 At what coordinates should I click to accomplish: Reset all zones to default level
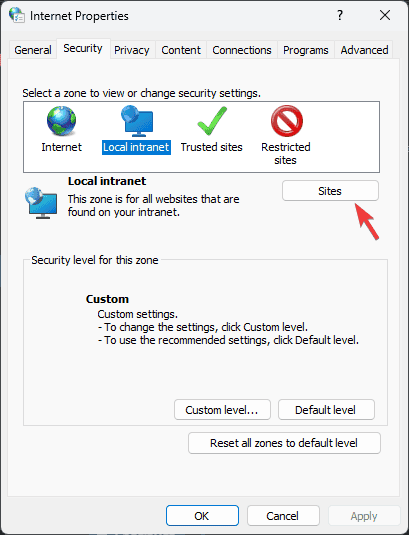284,443
